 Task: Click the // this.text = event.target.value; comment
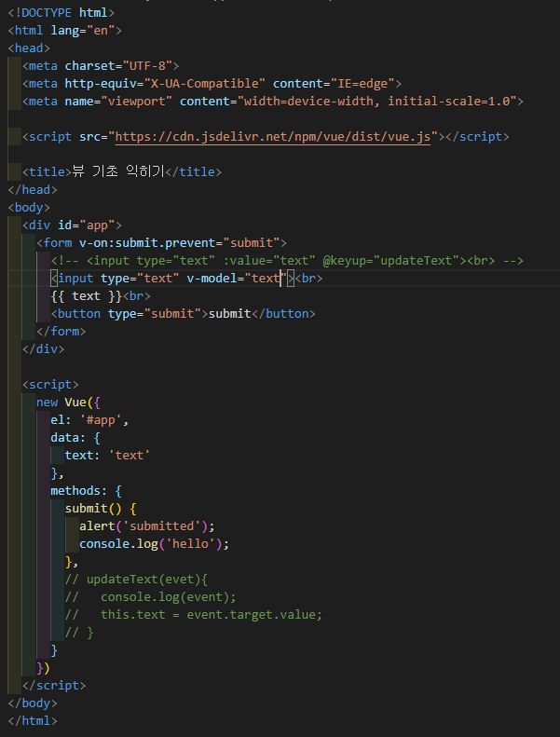tap(194, 615)
